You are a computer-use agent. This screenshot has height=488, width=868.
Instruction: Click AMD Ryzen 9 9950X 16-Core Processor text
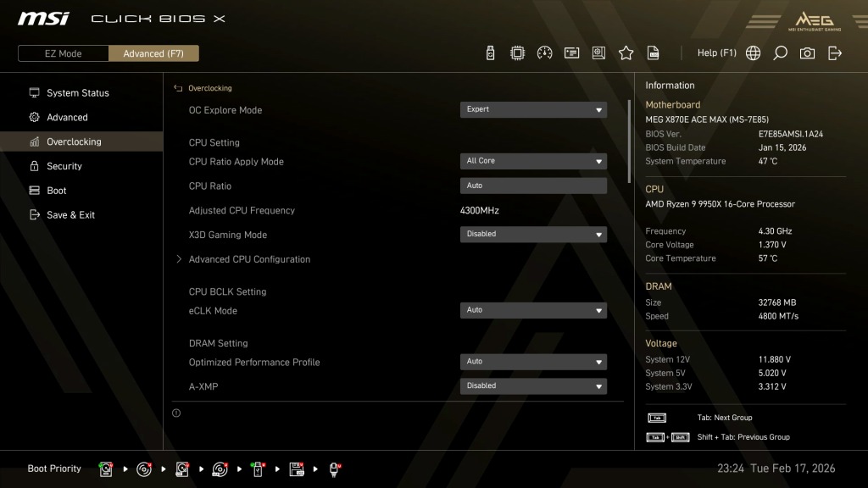pyautogui.click(x=720, y=204)
